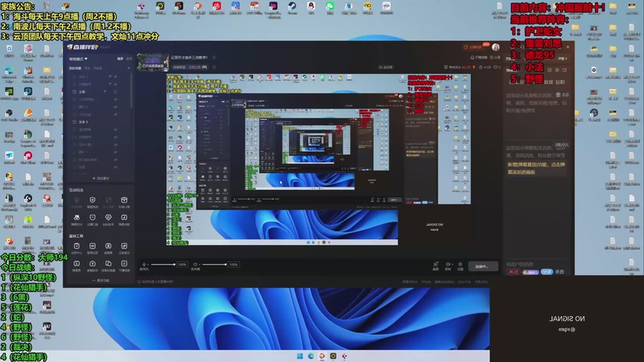
Task: Expand the dropdown arrow beside the record icon
Action: pyautogui.click(x=452, y=265)
